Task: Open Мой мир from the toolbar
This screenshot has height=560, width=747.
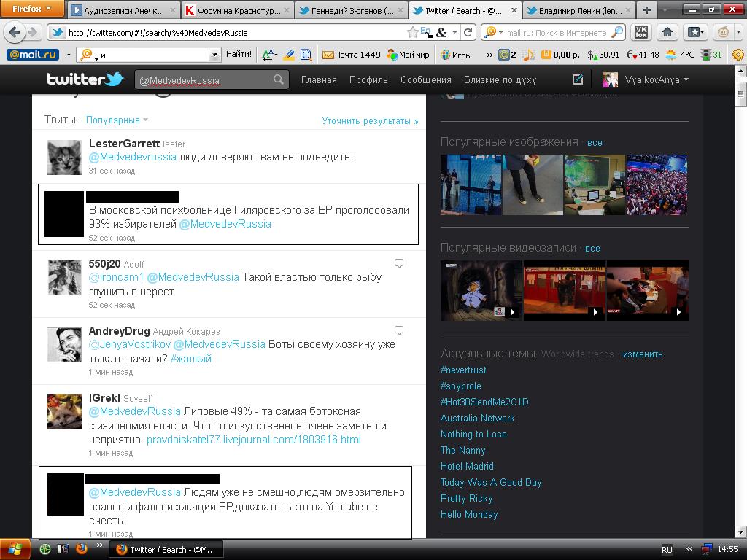Action: point(409,55)
